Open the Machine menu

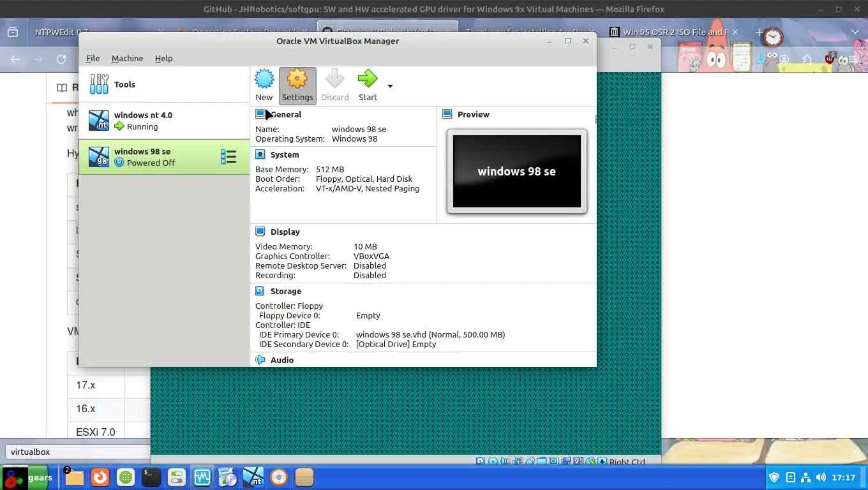(127, 58)
